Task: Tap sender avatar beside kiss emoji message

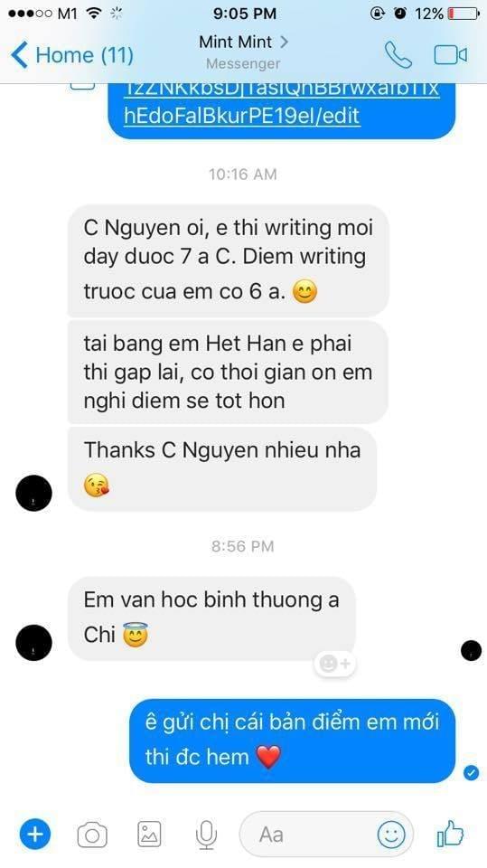Action: (x=33, y=492)
